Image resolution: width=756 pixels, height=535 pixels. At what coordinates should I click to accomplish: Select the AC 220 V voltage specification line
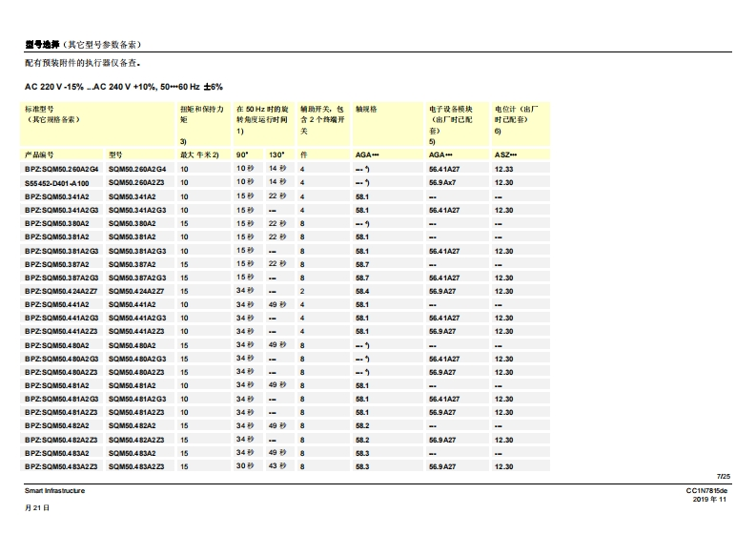coord(123,86)
